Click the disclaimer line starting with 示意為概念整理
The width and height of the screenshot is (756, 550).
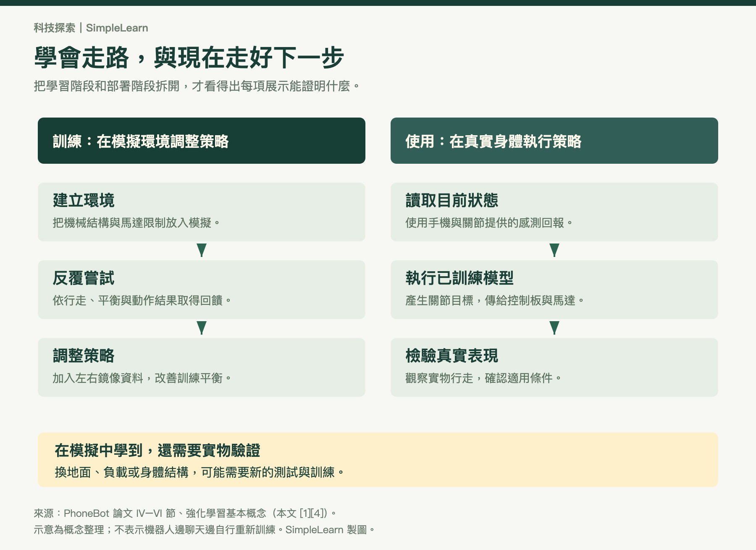pos(204,530)
